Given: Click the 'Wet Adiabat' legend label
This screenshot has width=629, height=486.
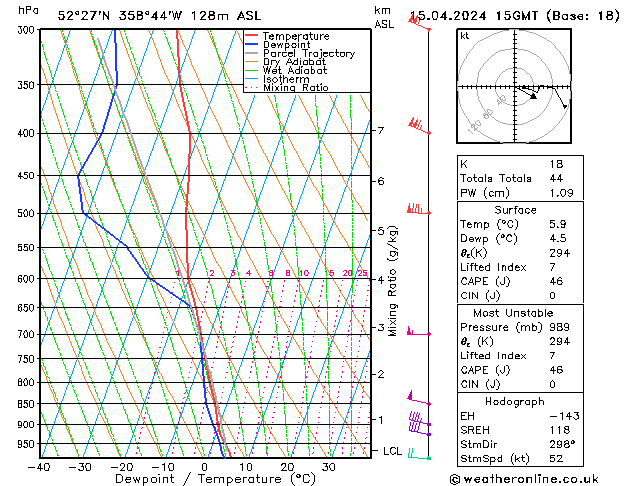Looking at the screenshot, I should (x=295, y=70).
